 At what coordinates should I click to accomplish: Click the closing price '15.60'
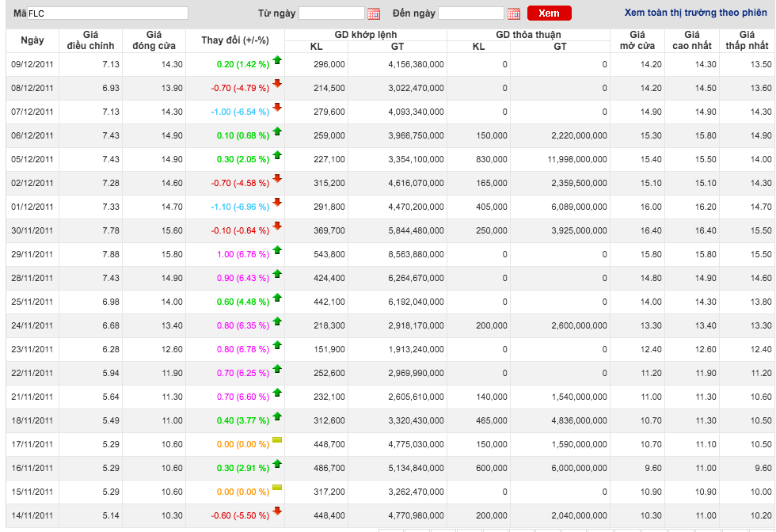click(x=172, y=230)
